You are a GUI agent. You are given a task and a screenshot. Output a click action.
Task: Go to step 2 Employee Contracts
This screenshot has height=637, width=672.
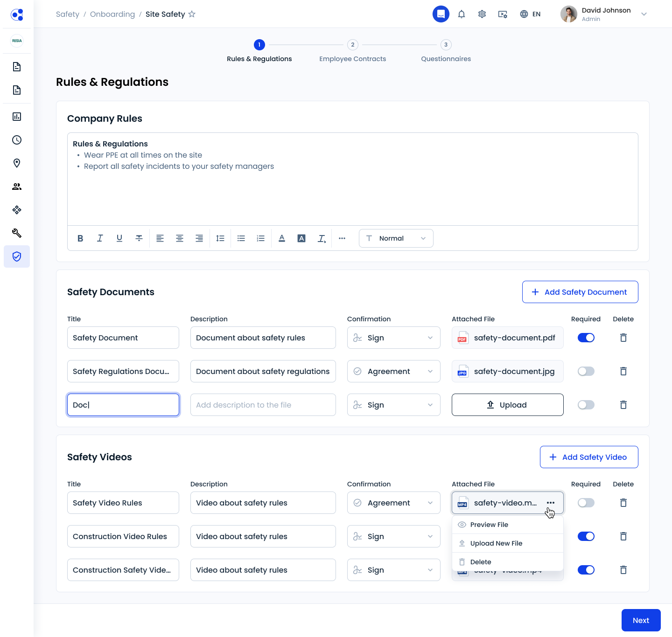(x=353, y=51)
